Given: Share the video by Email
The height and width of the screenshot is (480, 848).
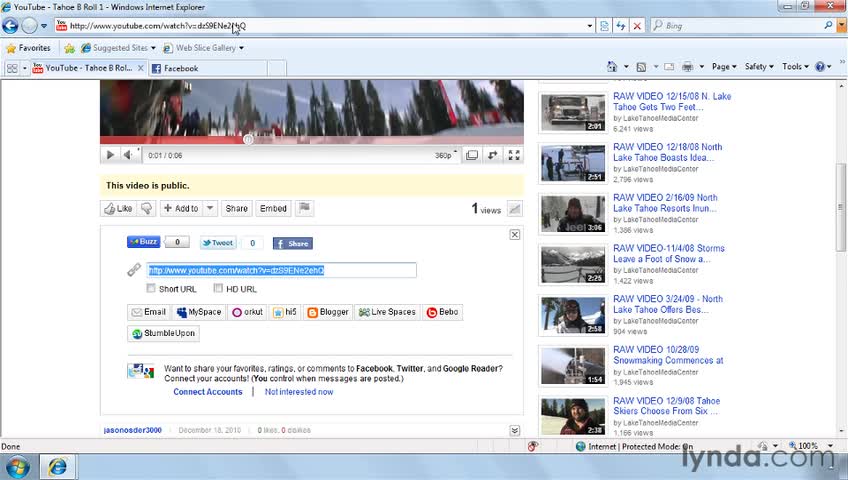Looking at the screenshot, I should coord(149,312).
